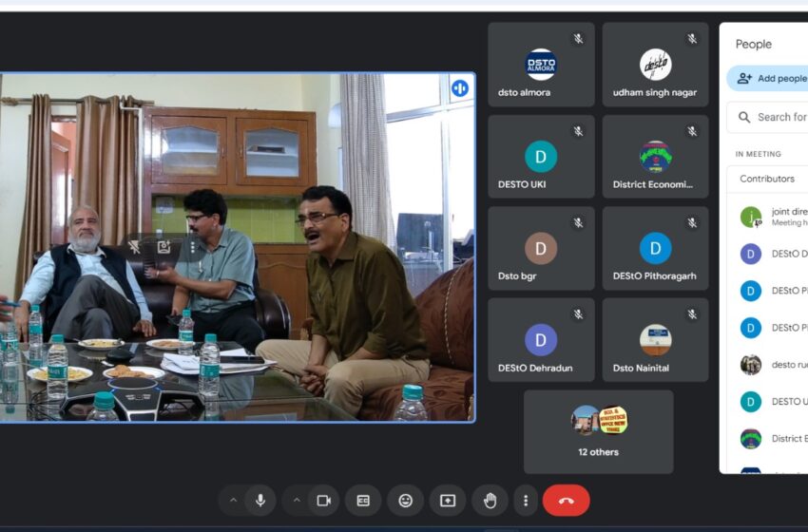Expand video settings arrow beside camera
The height and width of the screenshot is (532, 808).
(x=297, y=501)
